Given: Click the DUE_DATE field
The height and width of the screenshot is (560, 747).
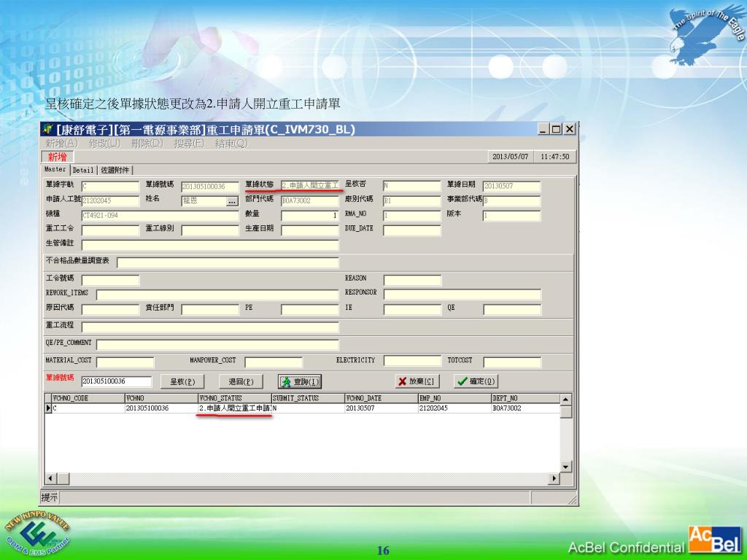Looking at the screenshot, I should pyautogui.click(x=412, y=230).
